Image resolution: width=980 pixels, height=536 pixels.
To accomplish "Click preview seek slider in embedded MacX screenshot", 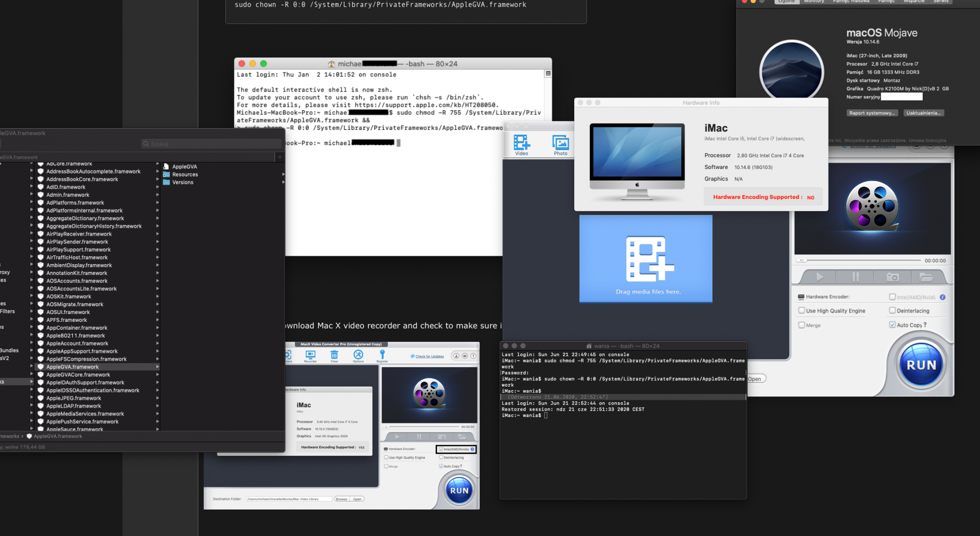I will pos(421,427).
